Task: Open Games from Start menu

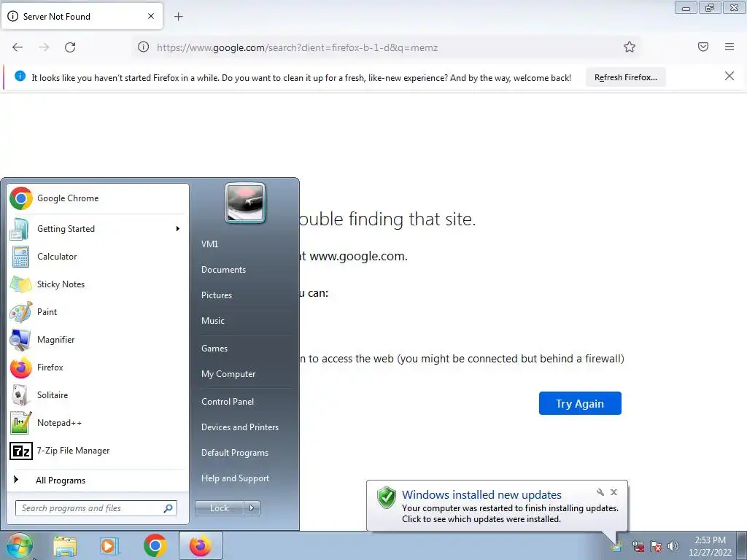Action: tap(214, 348)
